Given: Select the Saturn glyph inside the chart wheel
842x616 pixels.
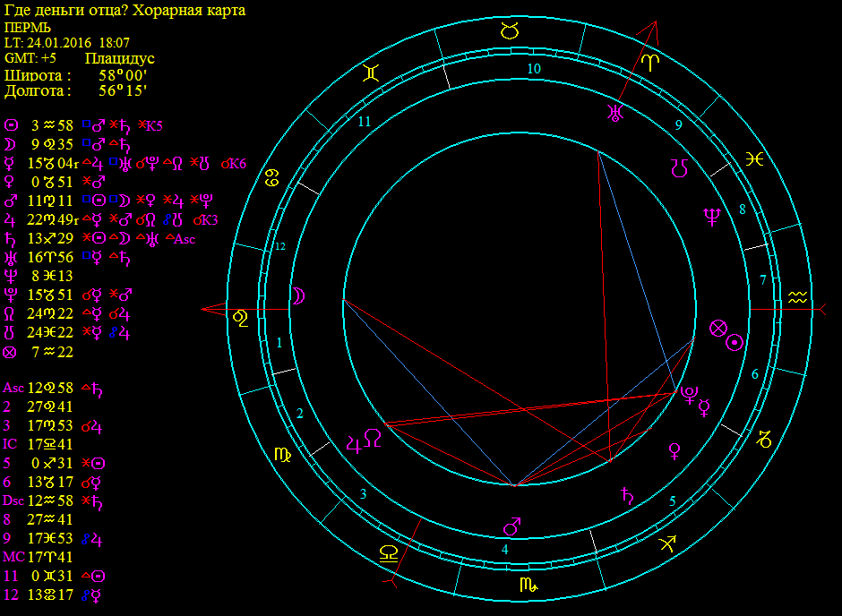Looking at the screenshot, I should tap(625, 493).
